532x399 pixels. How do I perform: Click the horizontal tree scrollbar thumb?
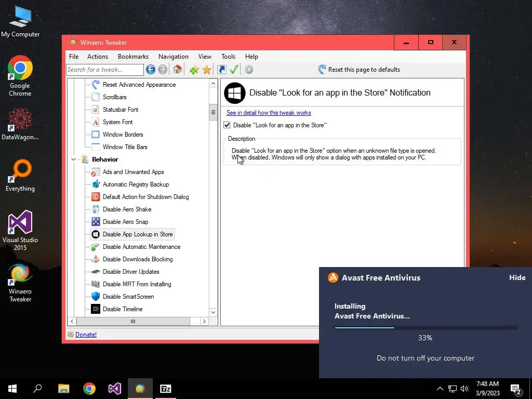[133, 321]
